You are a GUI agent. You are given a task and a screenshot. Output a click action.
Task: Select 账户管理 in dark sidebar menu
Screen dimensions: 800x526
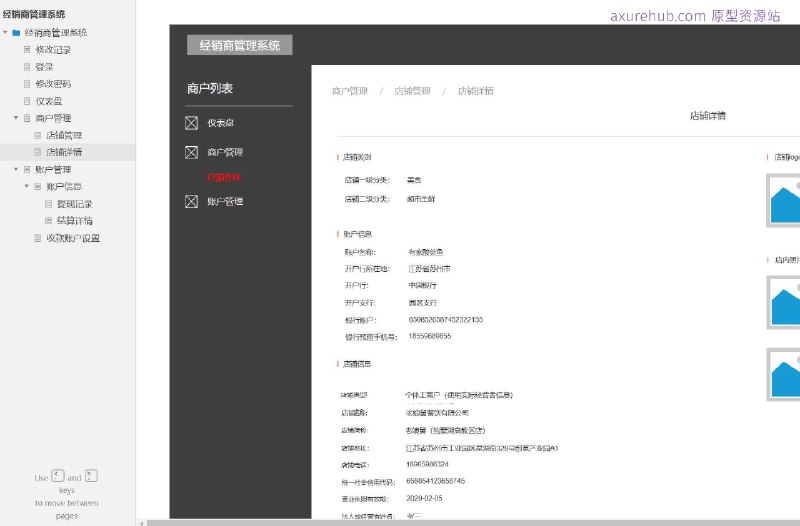[x=225, y=202]
